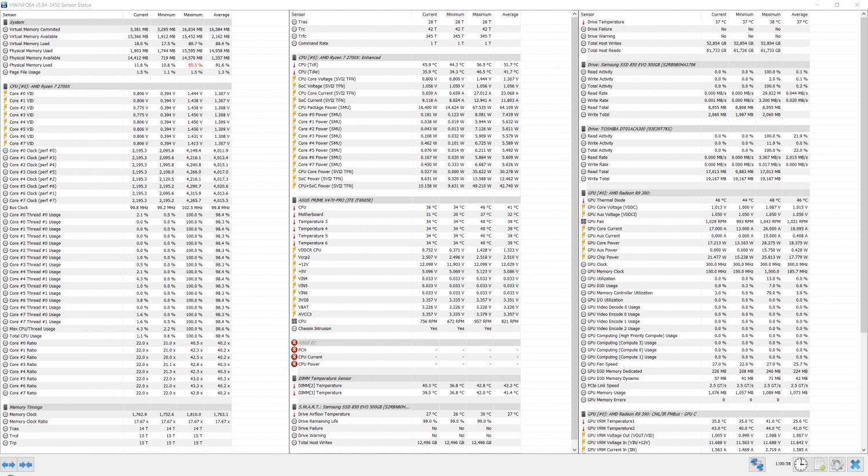Select the GPU VRM Voltage In (VIN/+12V) row

[x=694, y=442]
